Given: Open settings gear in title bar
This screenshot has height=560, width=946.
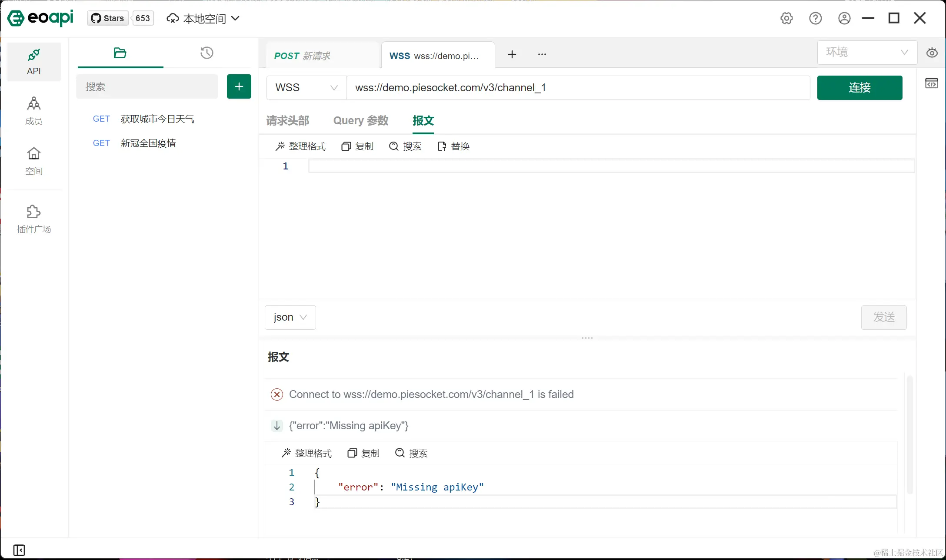Looking at the screenshot, I should pyautogui.click(x=786, y=18).
